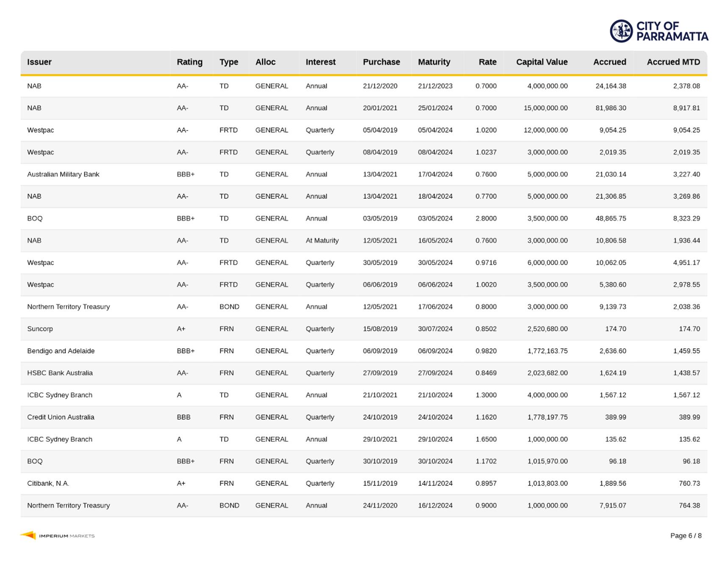This screenshot has width=728, height=563.
Task: Select the Citibank, N.A. issuer cell
Action: tap(48, 483)
